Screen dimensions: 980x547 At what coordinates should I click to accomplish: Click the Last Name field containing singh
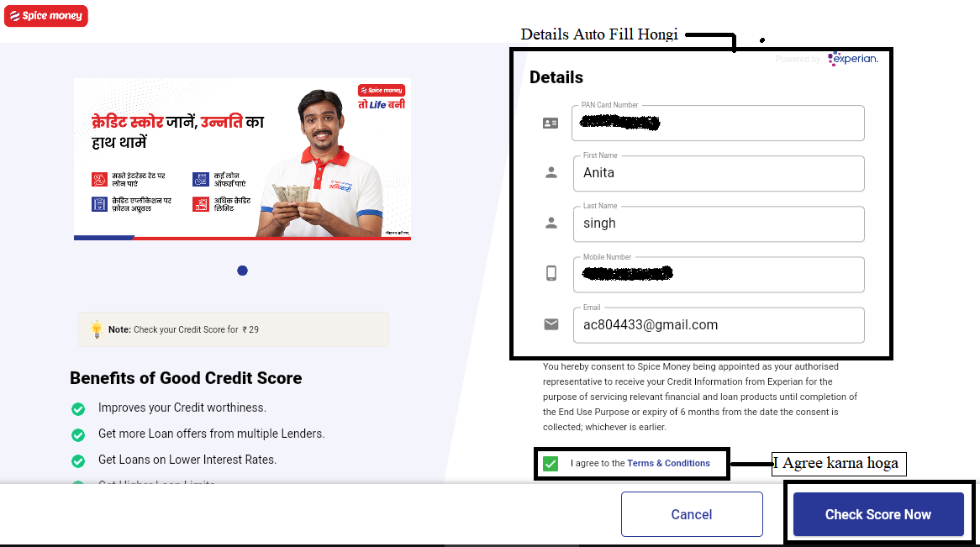pos(719,224)
